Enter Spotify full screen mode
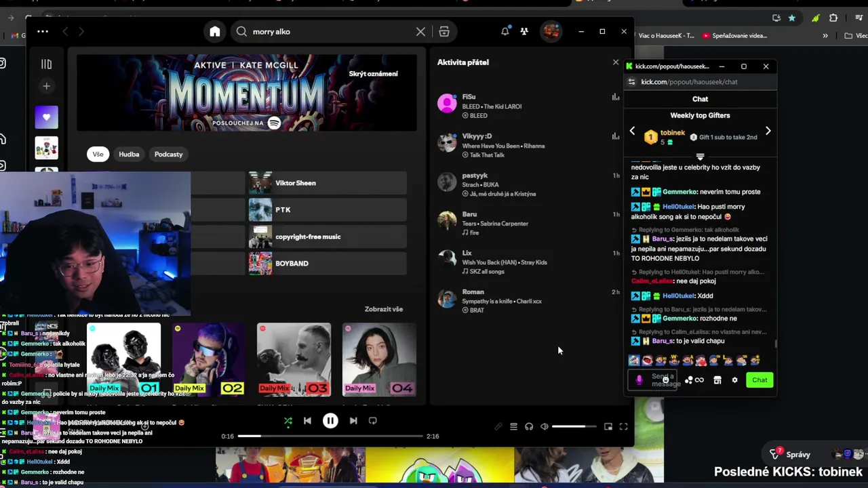 [623, 426]
